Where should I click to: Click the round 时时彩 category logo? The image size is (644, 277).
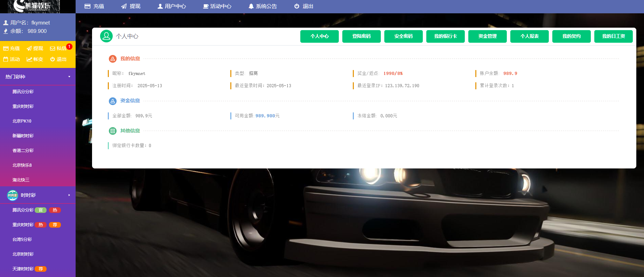click(13, 195)
